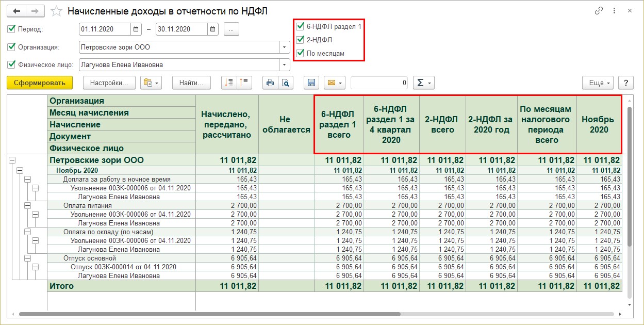Select Лагунова Елена Ивановна row under Отпуск

118,275
